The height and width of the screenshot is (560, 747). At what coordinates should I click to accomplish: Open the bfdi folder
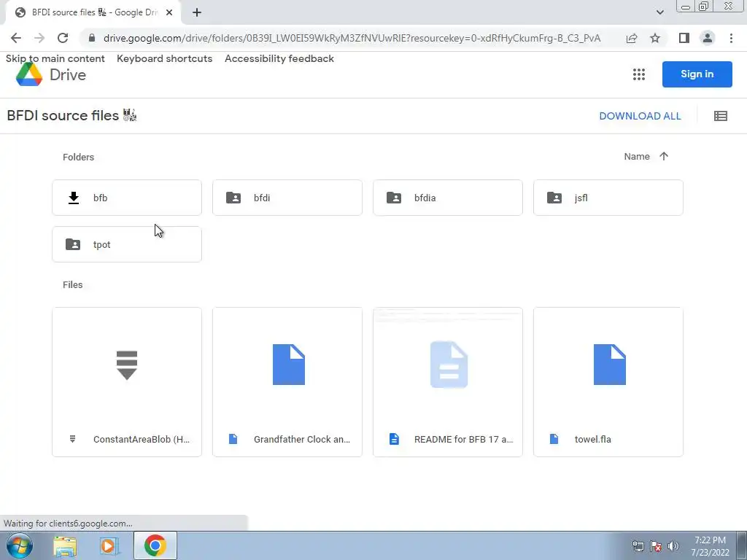pos(287,198)
